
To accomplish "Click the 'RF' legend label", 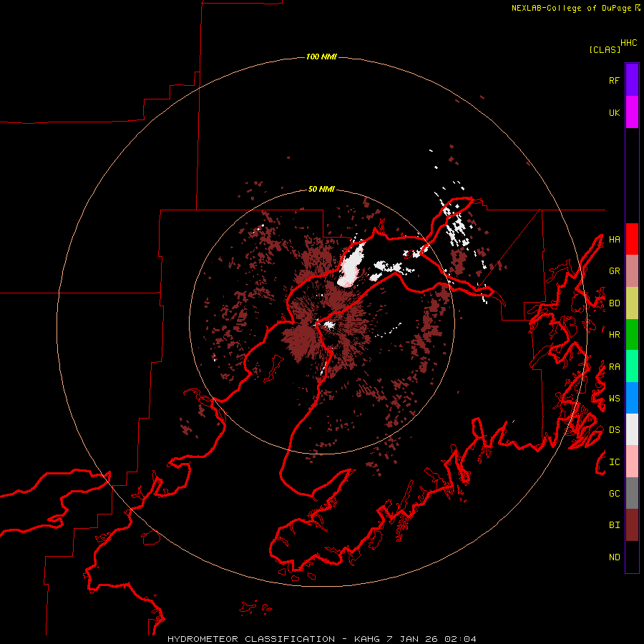I will point(614,80).
